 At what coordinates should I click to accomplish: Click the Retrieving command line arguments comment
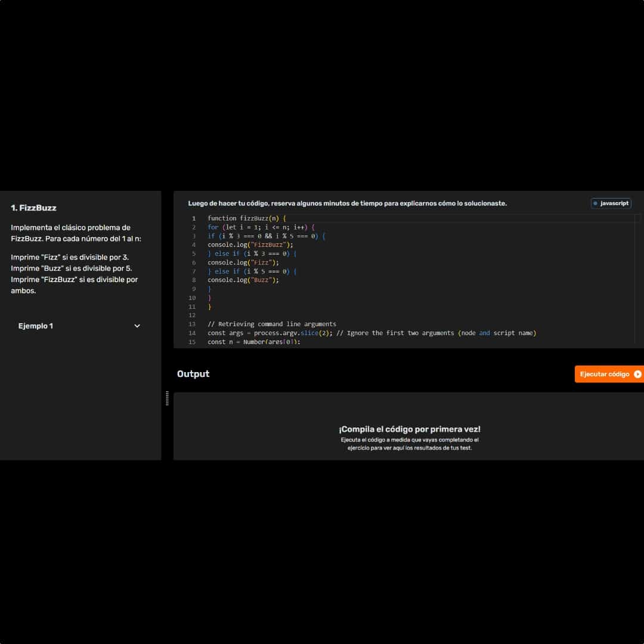[x=272, y=324]
